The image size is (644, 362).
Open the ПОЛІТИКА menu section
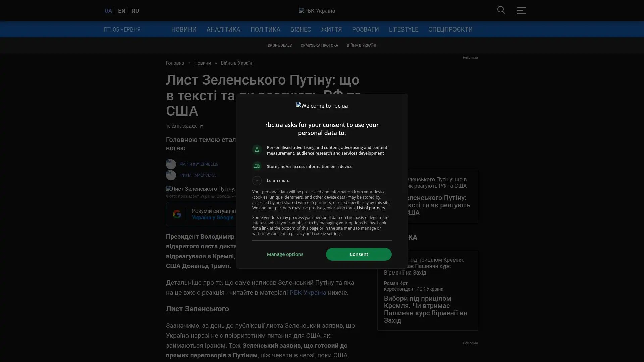265,29
